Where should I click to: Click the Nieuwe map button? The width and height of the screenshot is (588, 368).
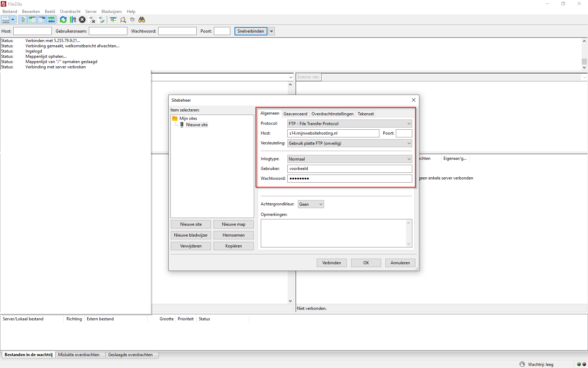click(x=233, y=224)
